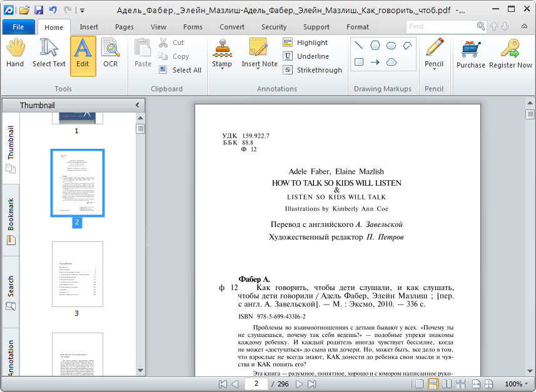The height and width of the screenshot is (392, 536).
Task: Run the OCR tool
Action: point(111,54)
